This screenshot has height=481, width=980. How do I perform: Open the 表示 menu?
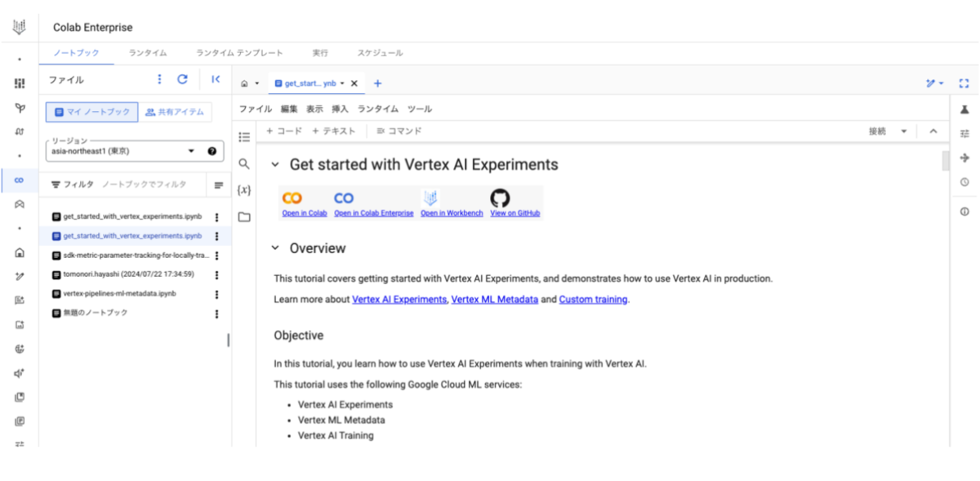pyautogui.click(x=314, y=109)
